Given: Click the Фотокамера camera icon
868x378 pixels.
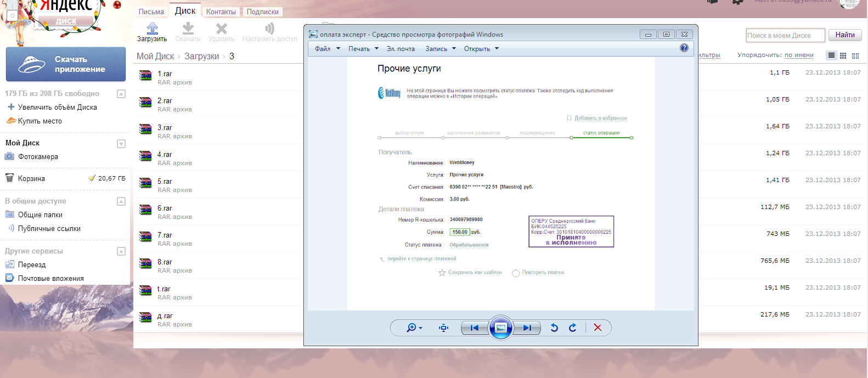Looking at the screenshot, I should click(9, 156).
